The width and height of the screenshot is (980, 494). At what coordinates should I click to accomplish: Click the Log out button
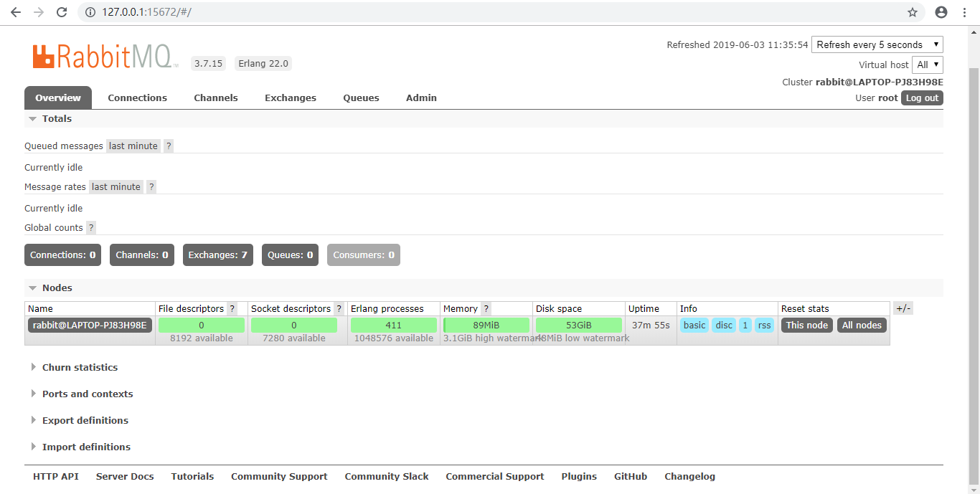point(922,98)
